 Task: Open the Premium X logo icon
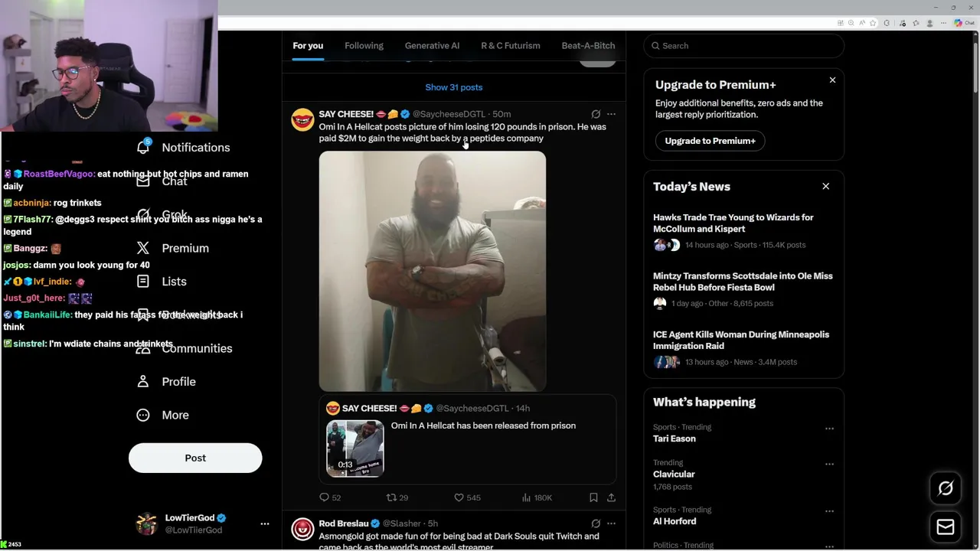[x=143, y=248]
